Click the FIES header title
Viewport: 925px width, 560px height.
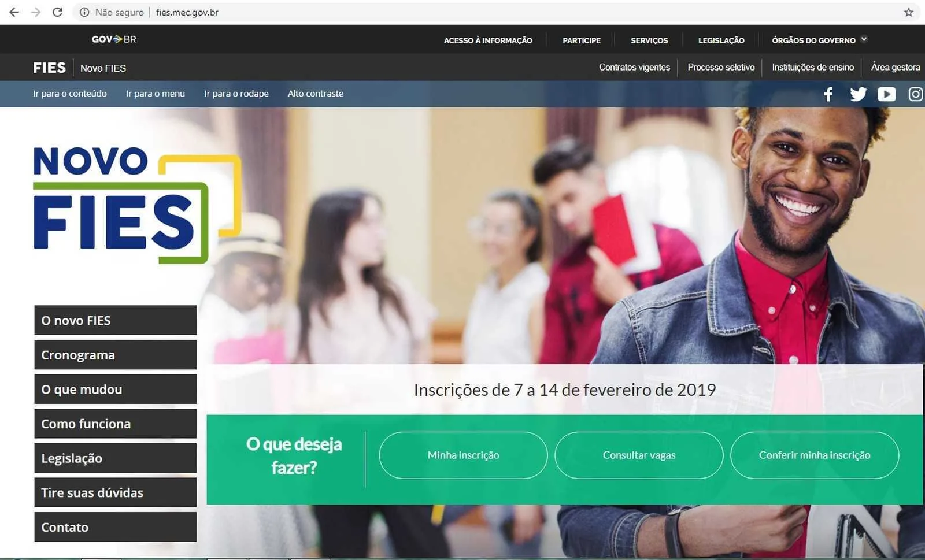click(x=49, y=68)
